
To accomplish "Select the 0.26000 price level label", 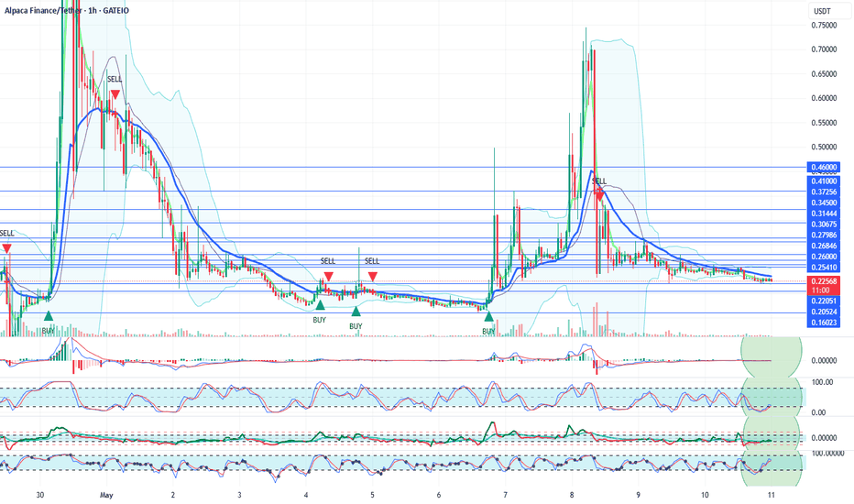I will coord(824,257).
